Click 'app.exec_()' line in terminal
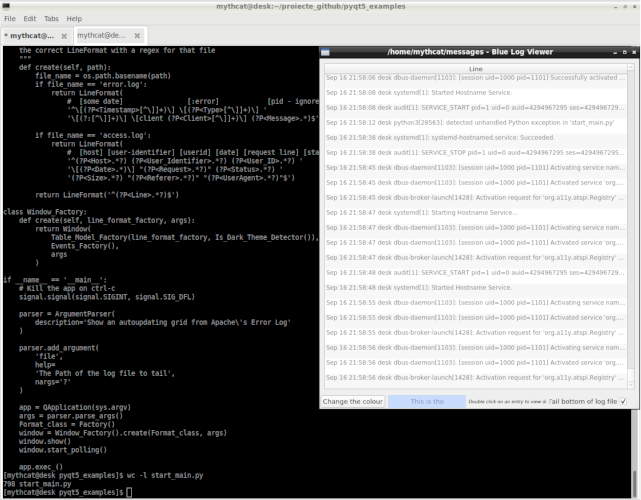Screen dimensions: 641x500 pyautogui.click(x=41, y=467)
